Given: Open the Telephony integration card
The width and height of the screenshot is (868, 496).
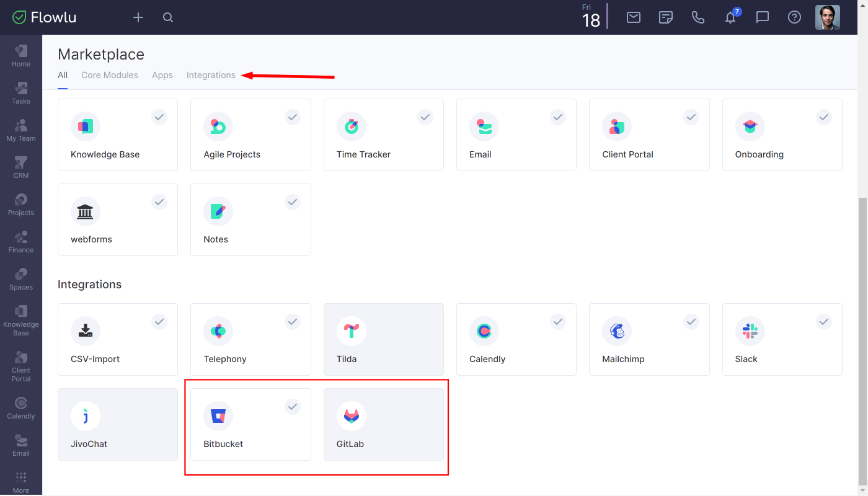Looking at the screenshot, I should 250,339.
